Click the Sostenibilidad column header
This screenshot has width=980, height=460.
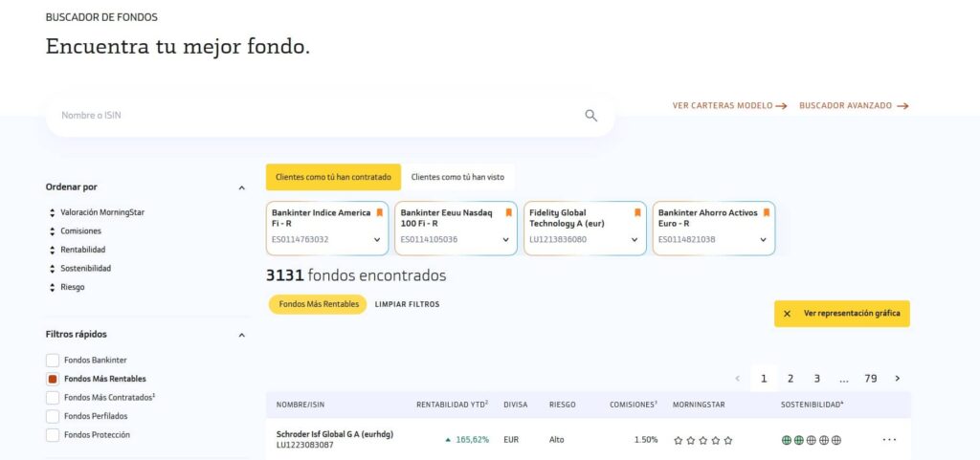tap(812, 405)
